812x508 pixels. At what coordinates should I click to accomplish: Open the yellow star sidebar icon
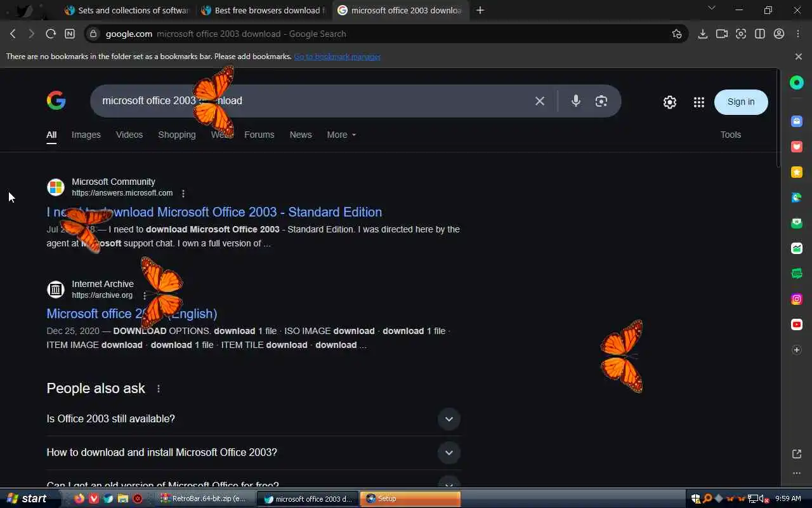pos(797,172)
